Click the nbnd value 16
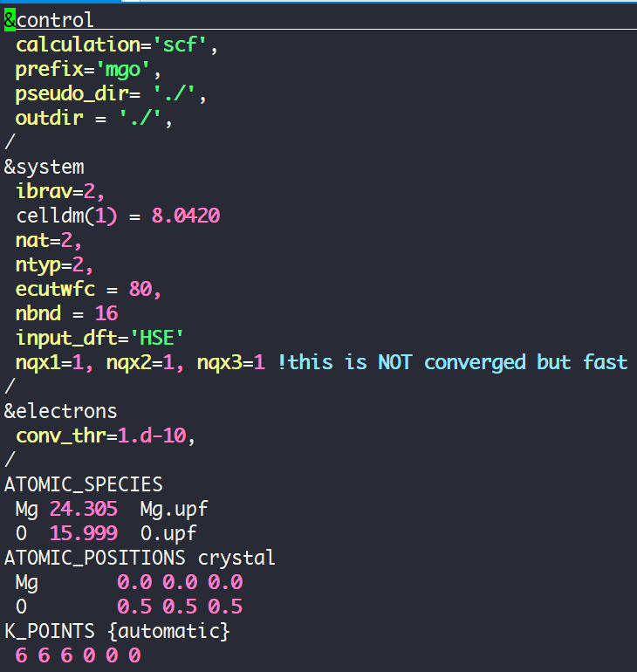Image resolution: width=637 pixels, height=672 pixels. 106,313
